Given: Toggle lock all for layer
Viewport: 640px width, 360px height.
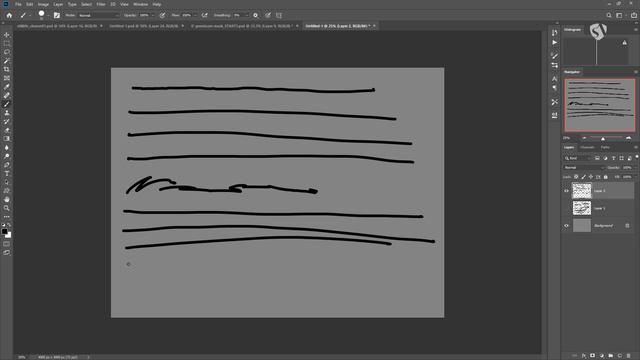Looking at the screenshot, I should tap(606, 177).
